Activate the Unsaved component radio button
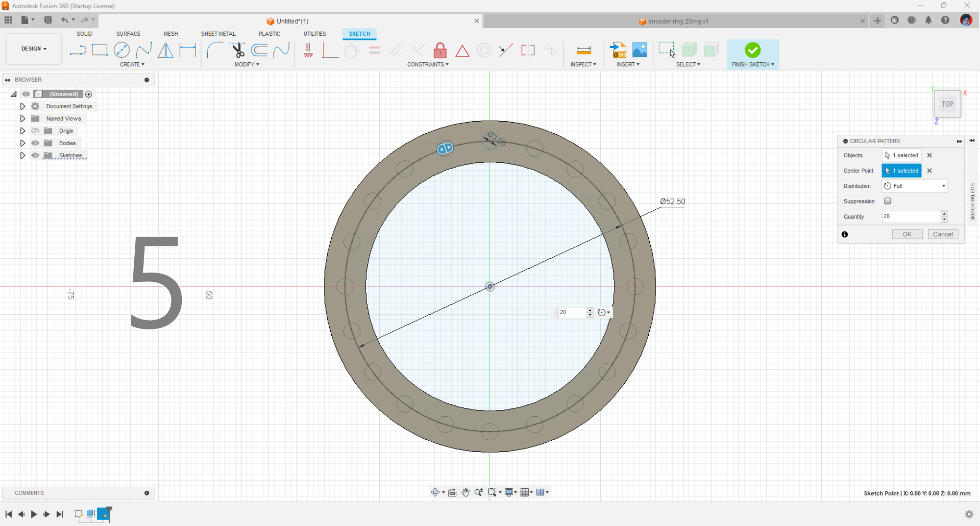Viewport: 980px width, 526px height. (x=89, y=94)
